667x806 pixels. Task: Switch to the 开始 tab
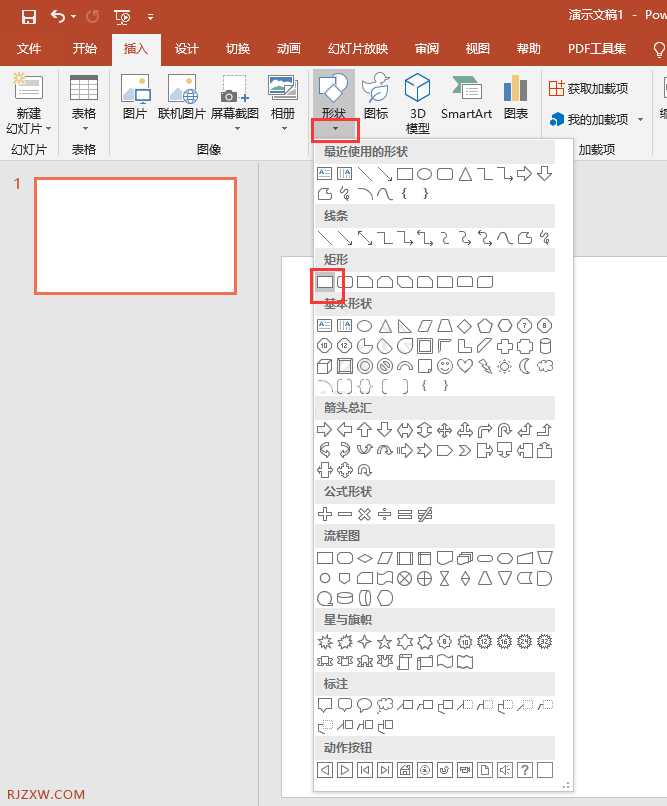[85, 49]
